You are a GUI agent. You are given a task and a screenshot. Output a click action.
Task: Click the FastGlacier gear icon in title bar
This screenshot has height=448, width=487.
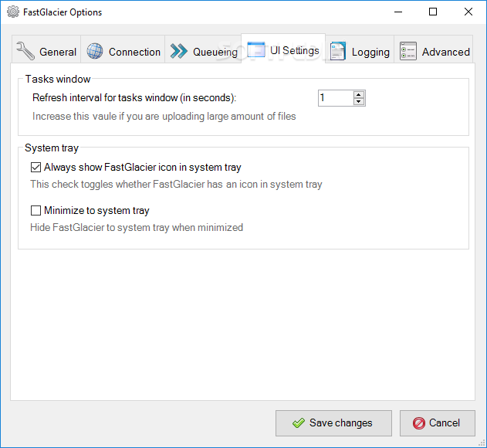(13, 12)
